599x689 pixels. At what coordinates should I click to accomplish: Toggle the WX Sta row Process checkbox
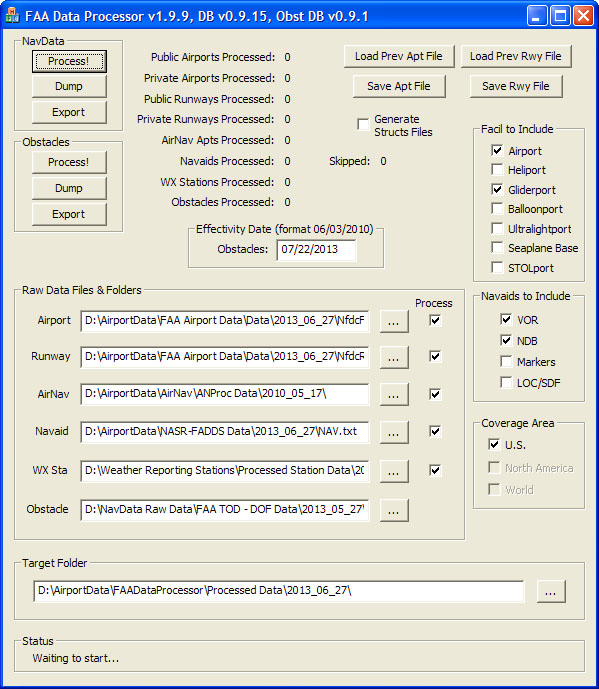[x=435, y=470]
